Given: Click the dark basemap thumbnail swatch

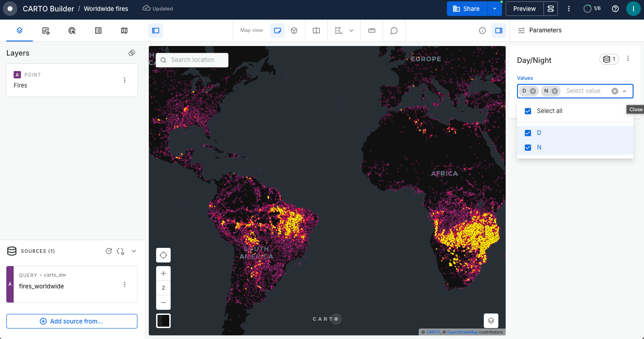Looking at the screenshot, I should click(163, 320).
